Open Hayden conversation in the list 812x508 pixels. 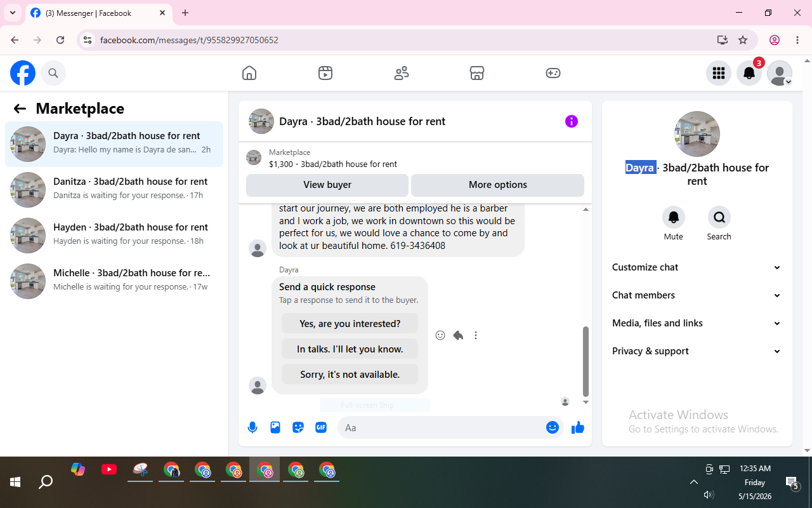(x=114, y=236)
